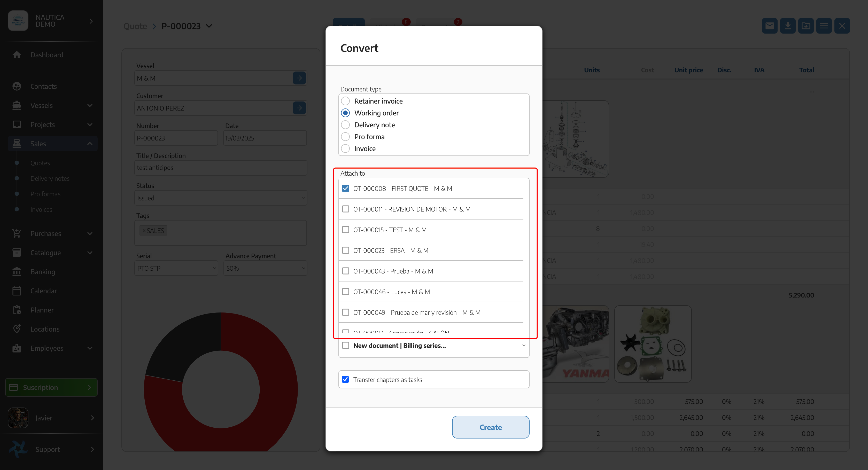The width and height of the screenshot is (868, 470).
Task: Open the P-000023 quote dropdown chevron
Action: tap(209, 26)
